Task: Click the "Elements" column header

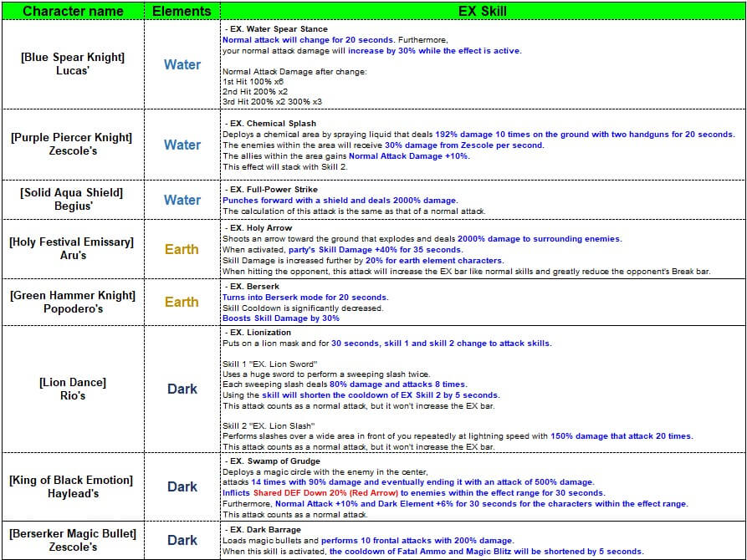Action: pyautogui.click(x=182, y=11)
